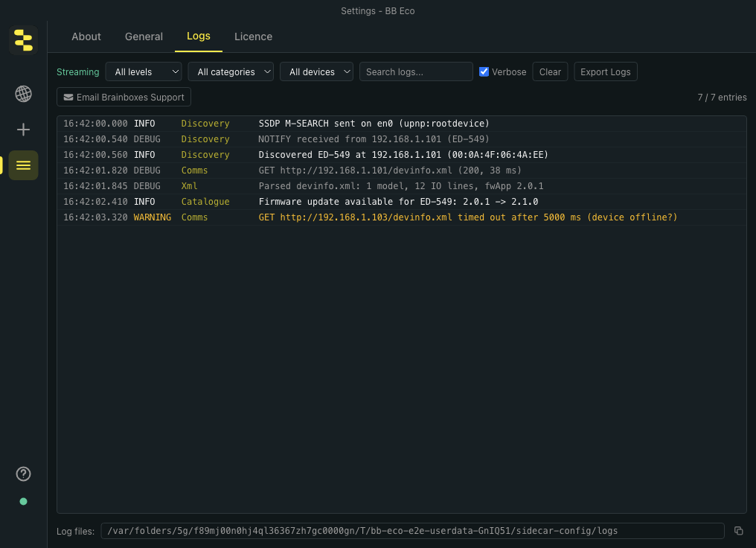Click the BB Eco logo icon
Viewport: 756px width, 548px height.
[x=23, y=39]
